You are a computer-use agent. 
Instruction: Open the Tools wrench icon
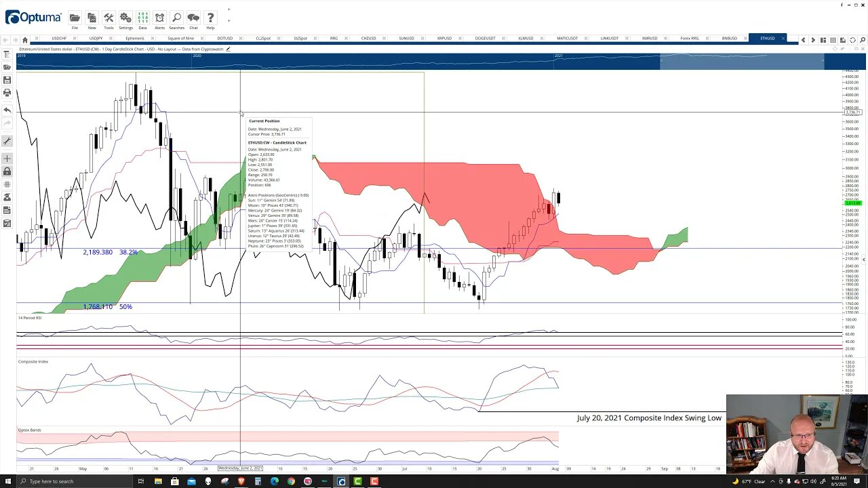click(x=108, y=18)
